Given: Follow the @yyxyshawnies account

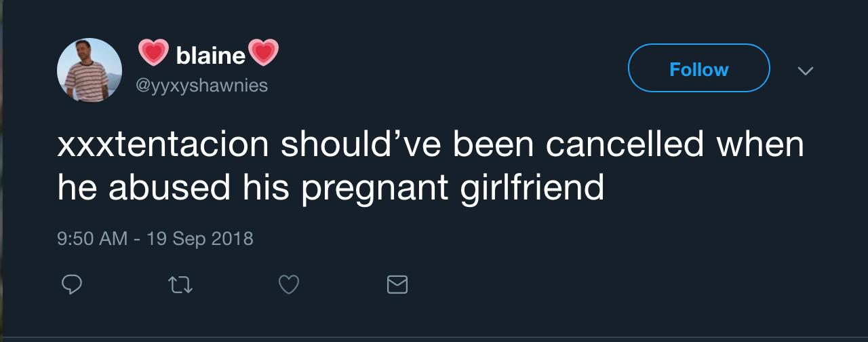Looking at the screenshot, I should (698, 68).
